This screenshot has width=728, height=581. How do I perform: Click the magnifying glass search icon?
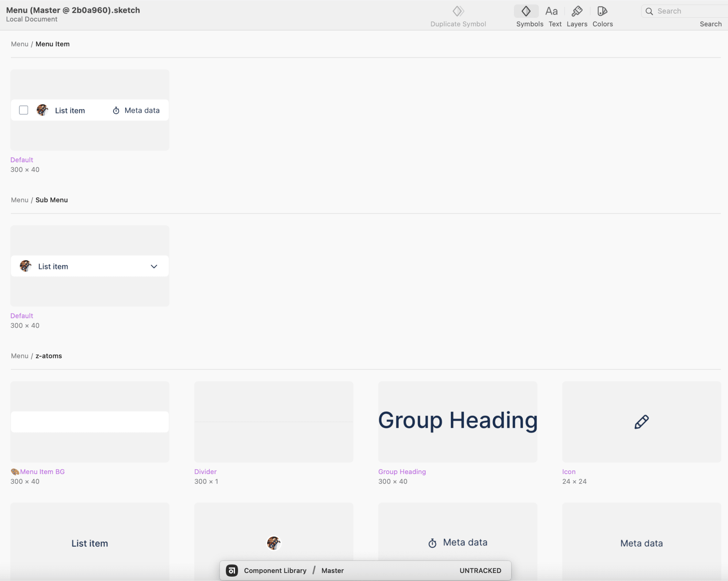[649, 11]
